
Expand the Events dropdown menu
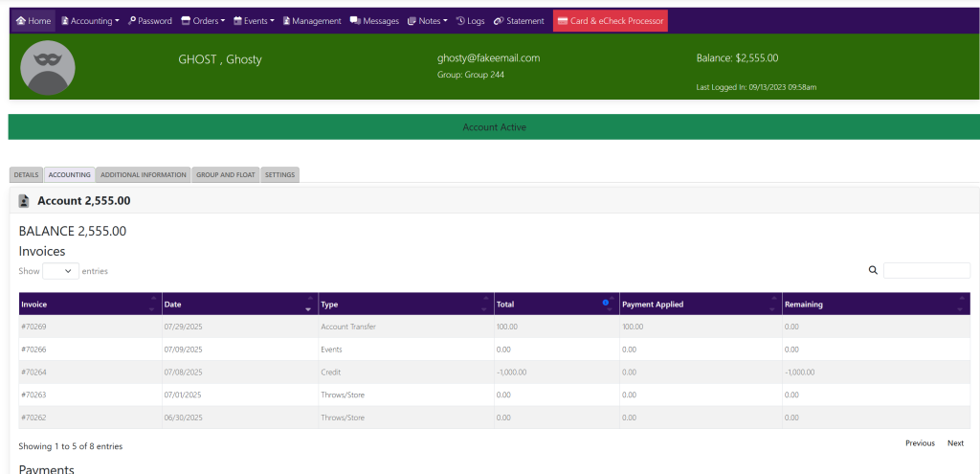254,21
